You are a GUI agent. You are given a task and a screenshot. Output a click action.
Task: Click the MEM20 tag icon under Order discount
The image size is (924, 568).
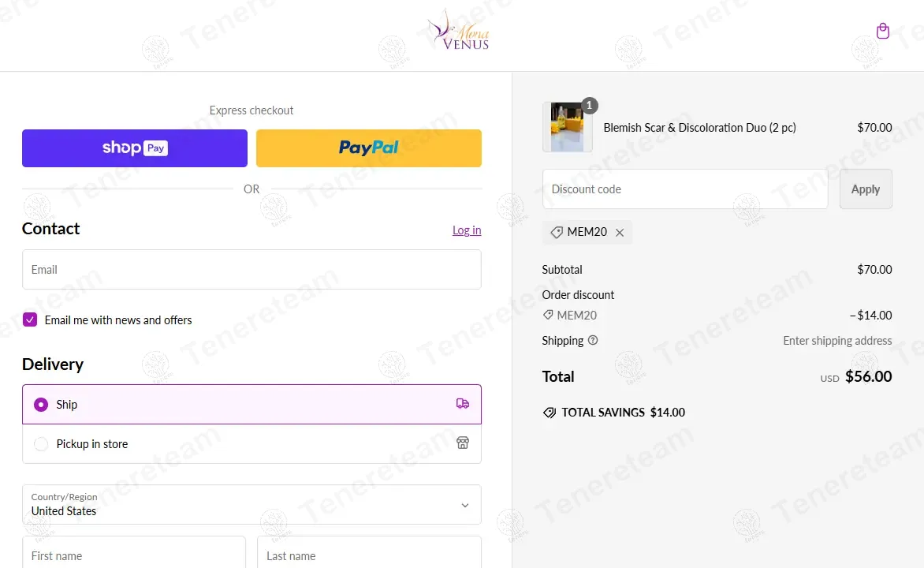point(548,315)
